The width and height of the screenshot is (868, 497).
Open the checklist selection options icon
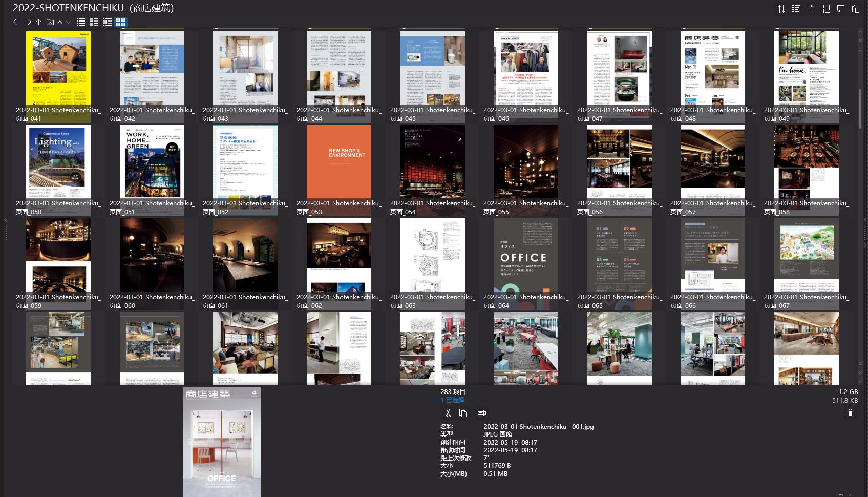pos(796,9)
